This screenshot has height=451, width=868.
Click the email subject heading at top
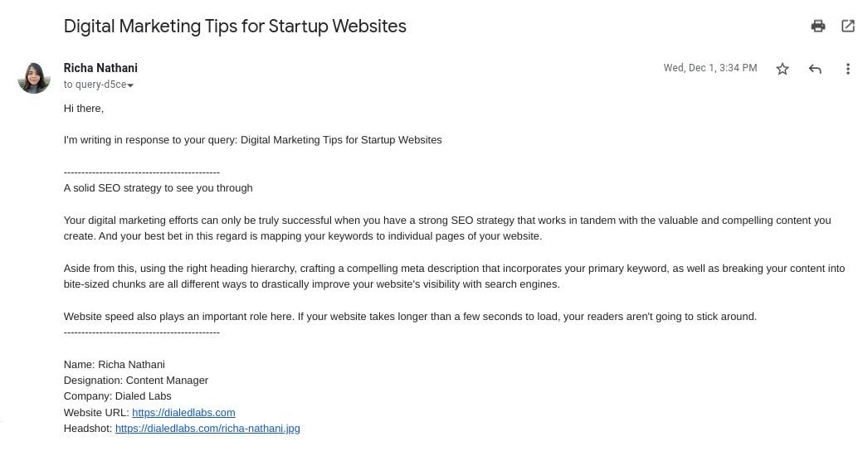click(235, 26)
